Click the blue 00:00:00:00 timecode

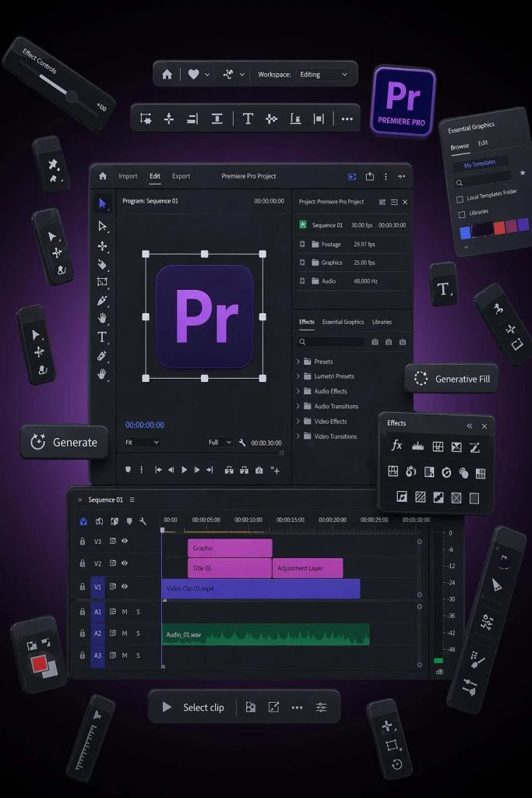(144, 425)
